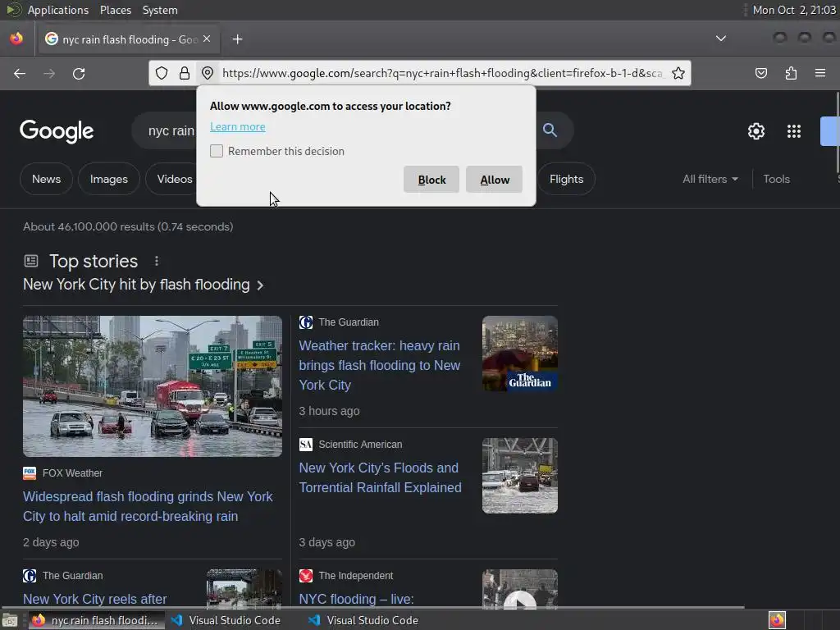List all tabs with the dropdown chevron
Screen dimensions: 840x630
coord(721,39)
